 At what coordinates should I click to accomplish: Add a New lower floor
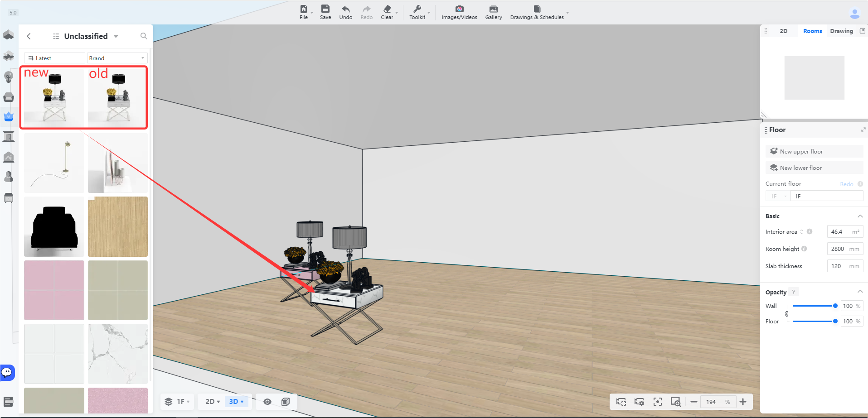pos(814,168)
